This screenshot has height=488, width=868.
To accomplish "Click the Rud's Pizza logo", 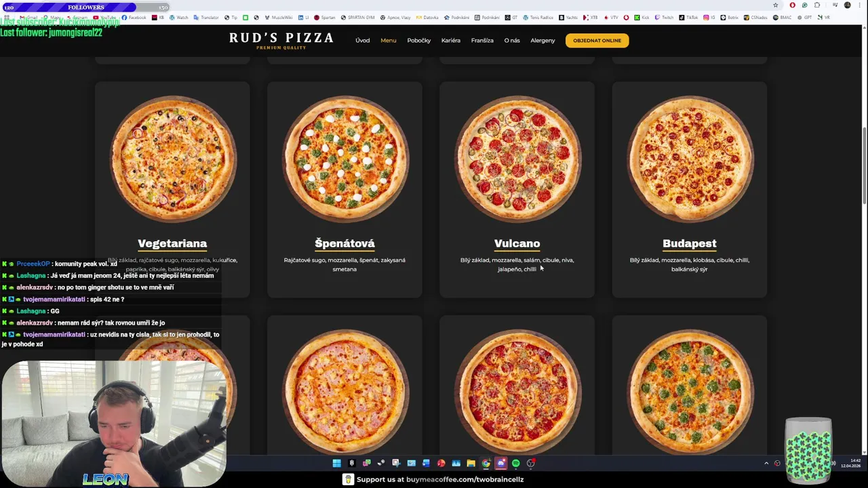I will [x=281, y=41].
